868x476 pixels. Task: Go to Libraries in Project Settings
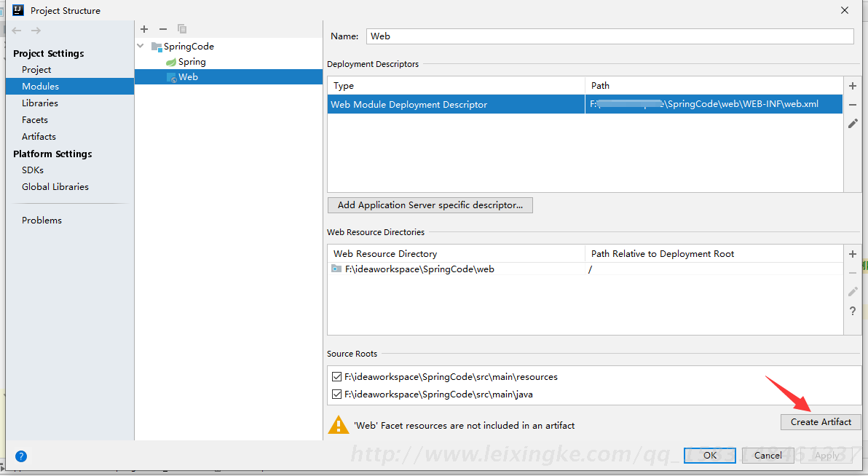(x=40, y=103)
